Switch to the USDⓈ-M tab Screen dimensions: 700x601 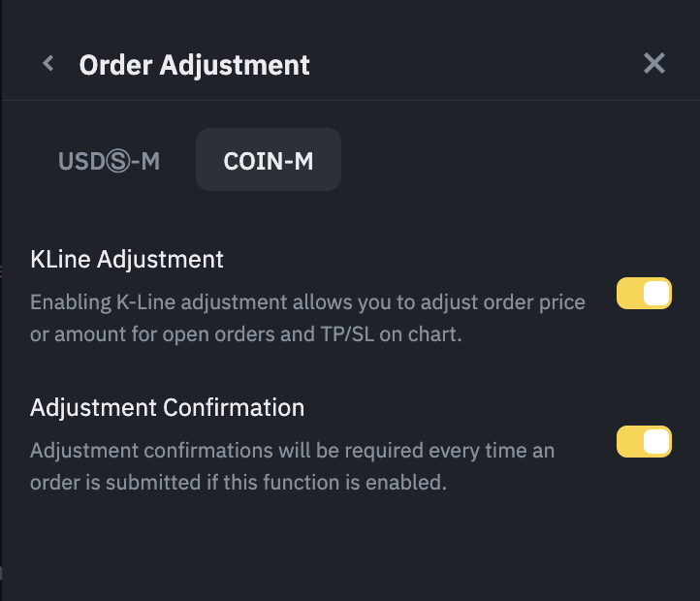coord(109,161)
